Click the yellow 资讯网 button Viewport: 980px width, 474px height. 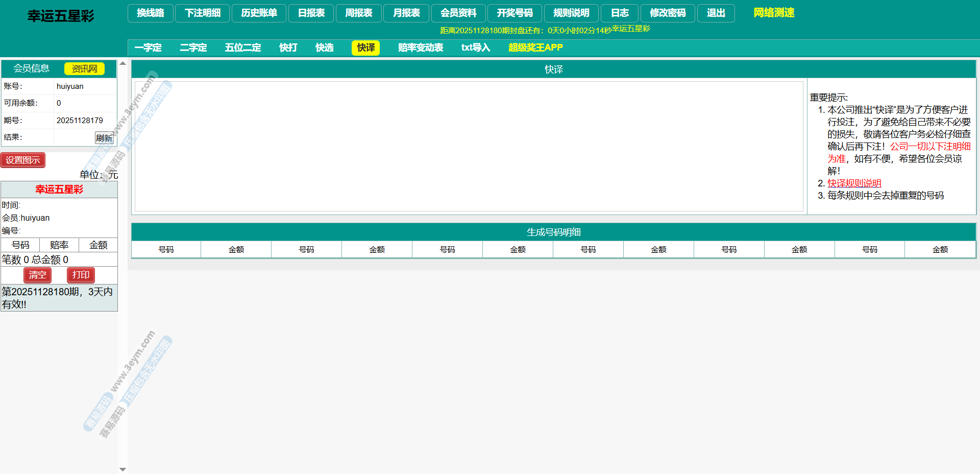tap(84, 68)
